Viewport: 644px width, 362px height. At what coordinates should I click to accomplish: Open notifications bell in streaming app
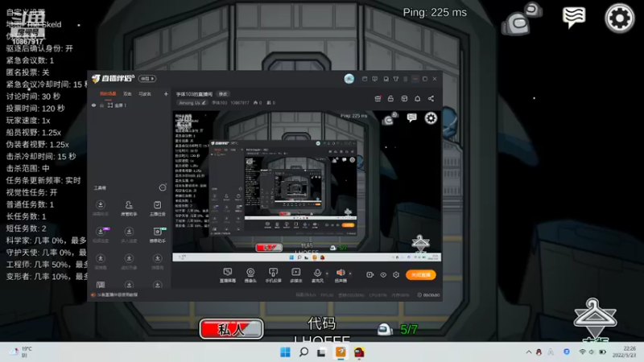coord(417,98)
